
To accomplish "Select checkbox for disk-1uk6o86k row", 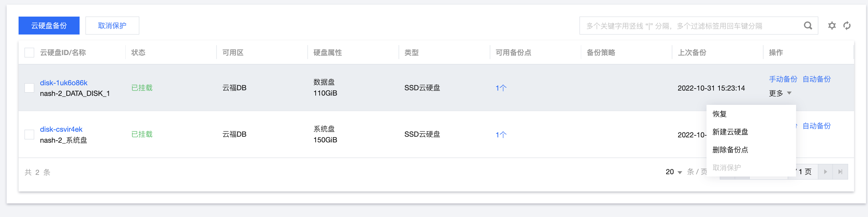I will [29, 88].
